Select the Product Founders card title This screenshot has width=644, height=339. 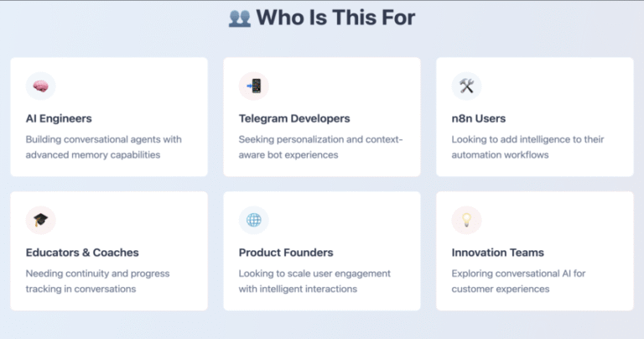click(286, 253)
